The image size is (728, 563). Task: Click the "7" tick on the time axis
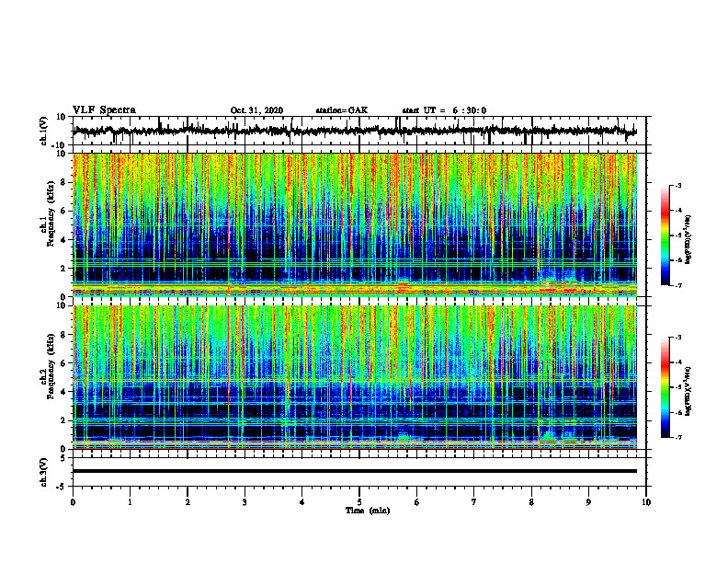pos(474,502)
